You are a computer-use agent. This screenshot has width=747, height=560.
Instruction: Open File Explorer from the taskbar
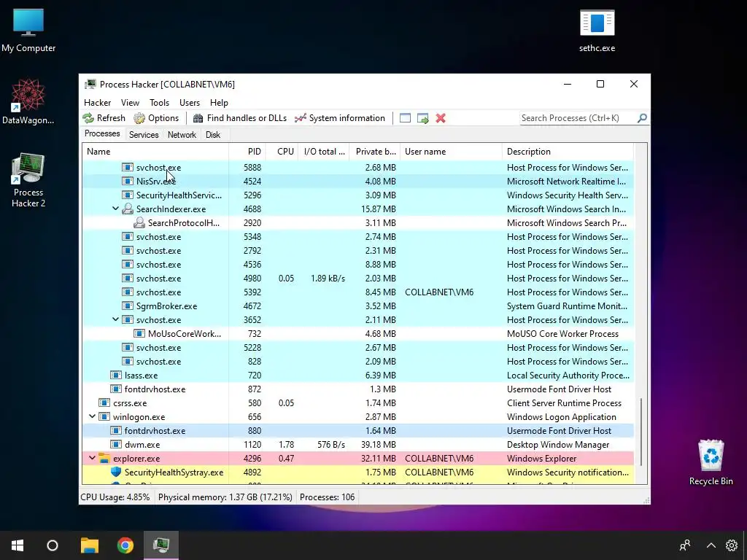click(89, 545)
